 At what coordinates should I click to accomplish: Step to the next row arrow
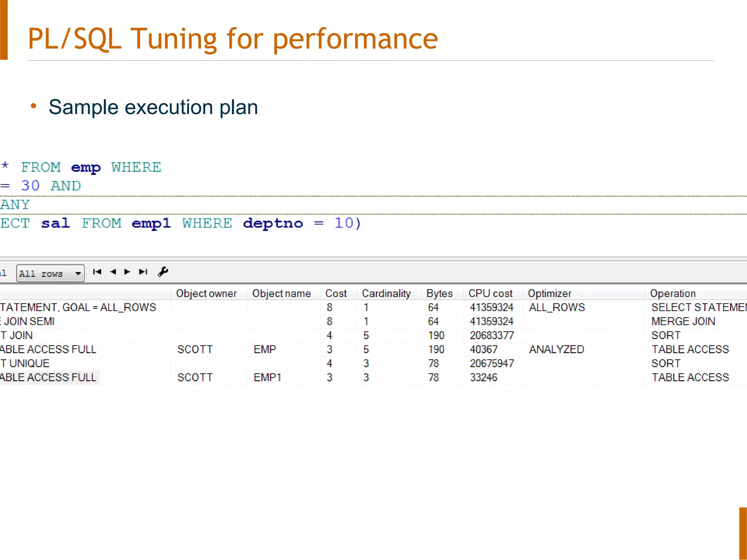[127, 272]
